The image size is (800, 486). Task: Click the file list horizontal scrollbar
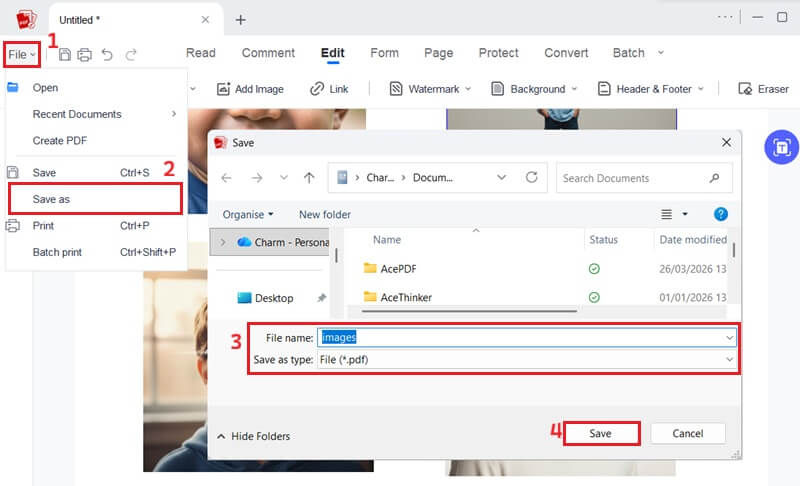click(x=469, y=310)
